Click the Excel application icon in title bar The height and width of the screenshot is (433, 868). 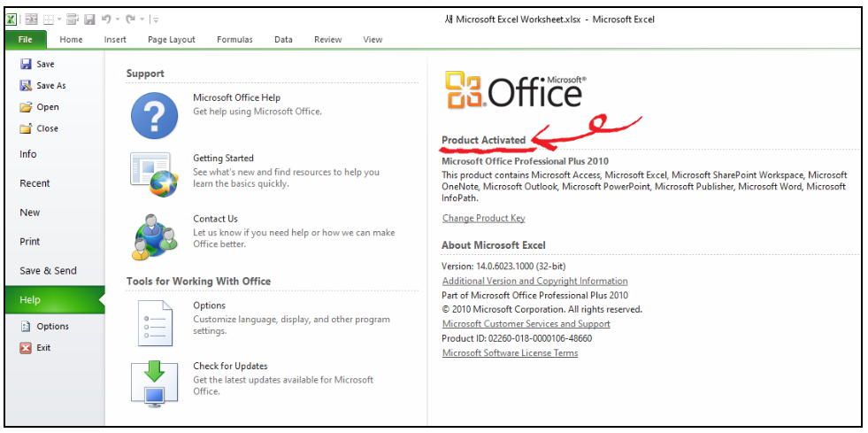point(12,19)
